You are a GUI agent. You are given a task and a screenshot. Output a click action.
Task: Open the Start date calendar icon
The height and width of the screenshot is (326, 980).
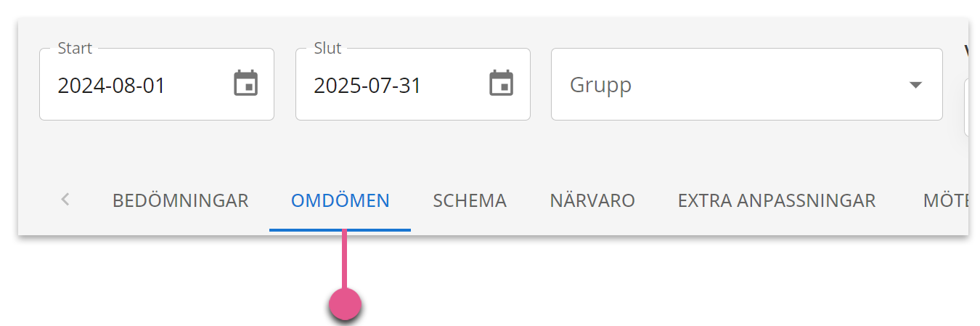coord(246,83)
